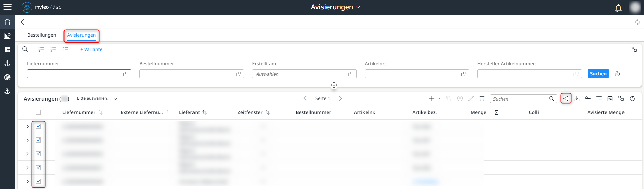The width and height of the screenshot is (644, 189).
Task: Open table settings gears icon
Action: pyautogui.click(x=621, y=98)
